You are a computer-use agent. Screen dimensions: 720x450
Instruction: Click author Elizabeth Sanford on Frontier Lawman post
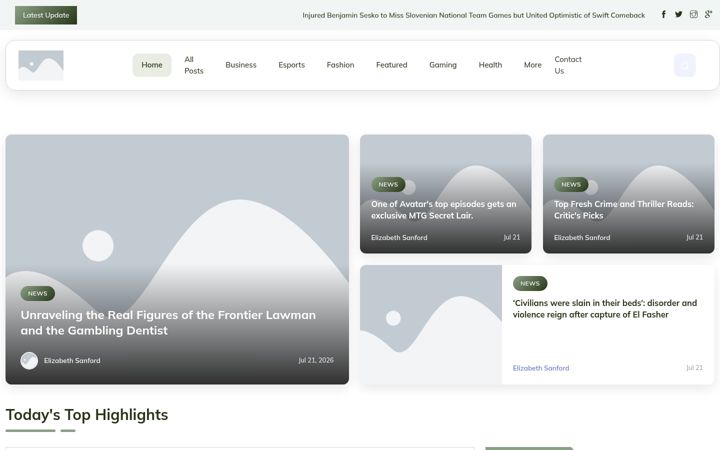point(72,360)
